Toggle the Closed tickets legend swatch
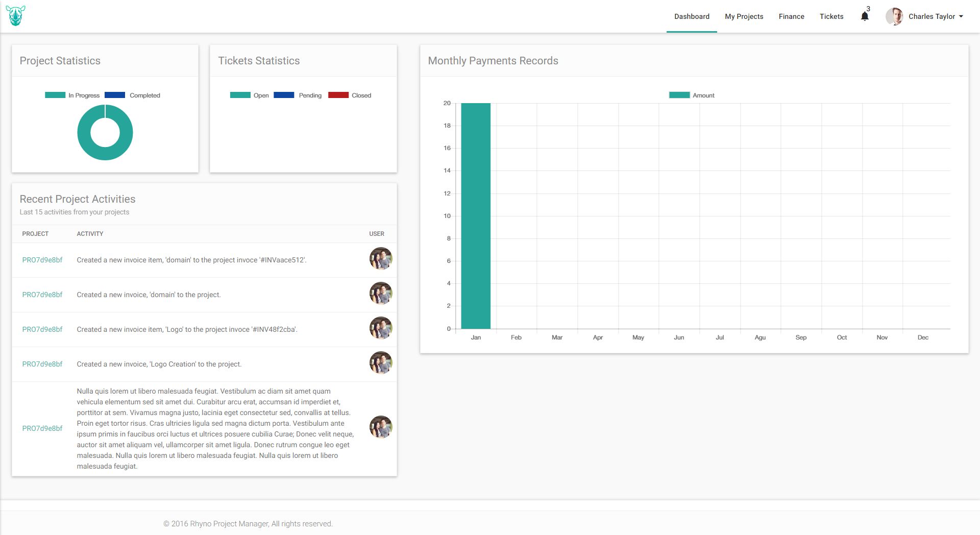The image size is (980, 535). pyautogui.click(x=338, y=95)
